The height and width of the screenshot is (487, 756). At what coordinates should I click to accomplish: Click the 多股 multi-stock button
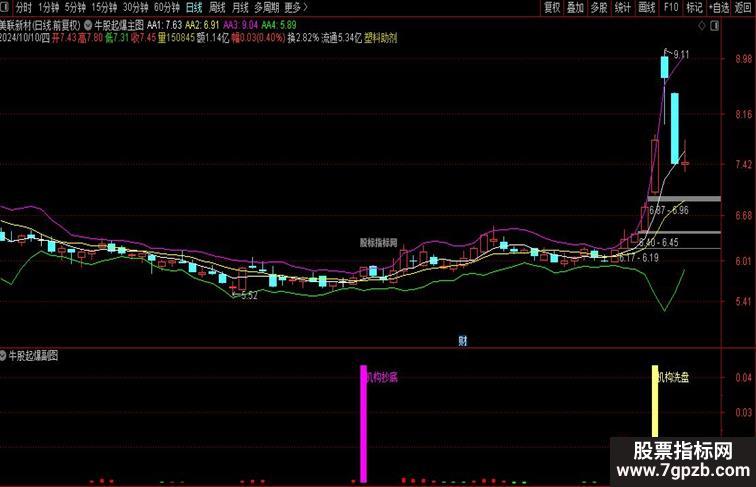599,8
